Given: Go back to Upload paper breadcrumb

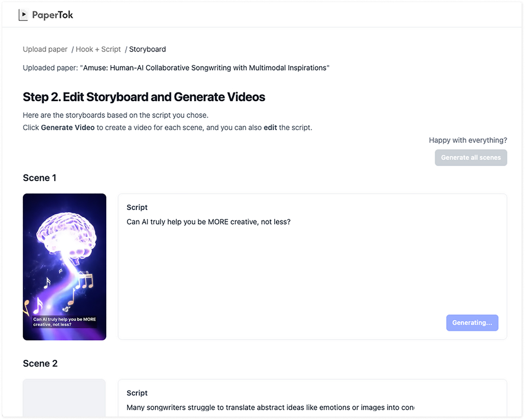Looking at the screenshot, I should (x=45, y=49).
